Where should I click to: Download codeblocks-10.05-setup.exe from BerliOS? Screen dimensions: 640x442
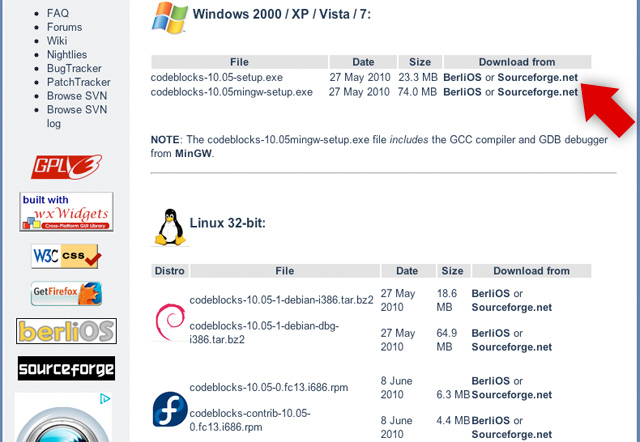point(462,78)
